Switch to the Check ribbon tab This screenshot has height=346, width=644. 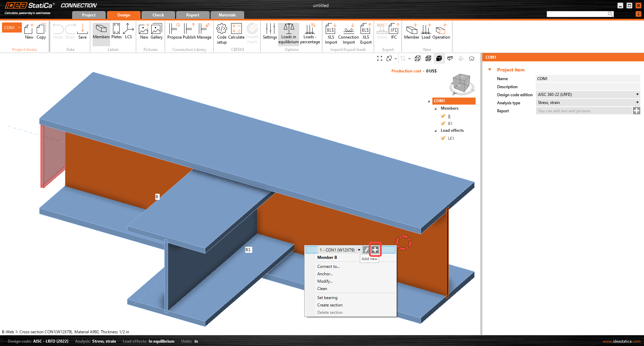(158, 15)
